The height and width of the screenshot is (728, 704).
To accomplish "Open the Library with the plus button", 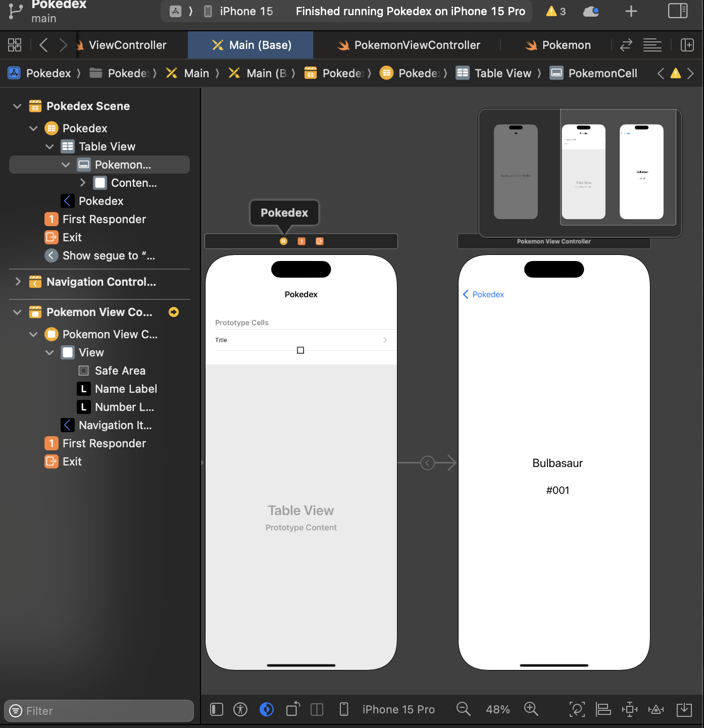I will point(631,11).
